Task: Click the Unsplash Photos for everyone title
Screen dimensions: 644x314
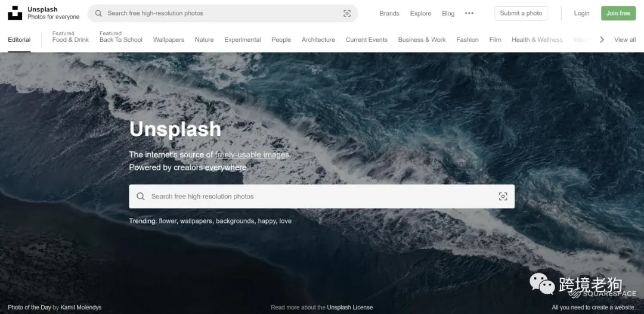Action: [x=54, y=13]
